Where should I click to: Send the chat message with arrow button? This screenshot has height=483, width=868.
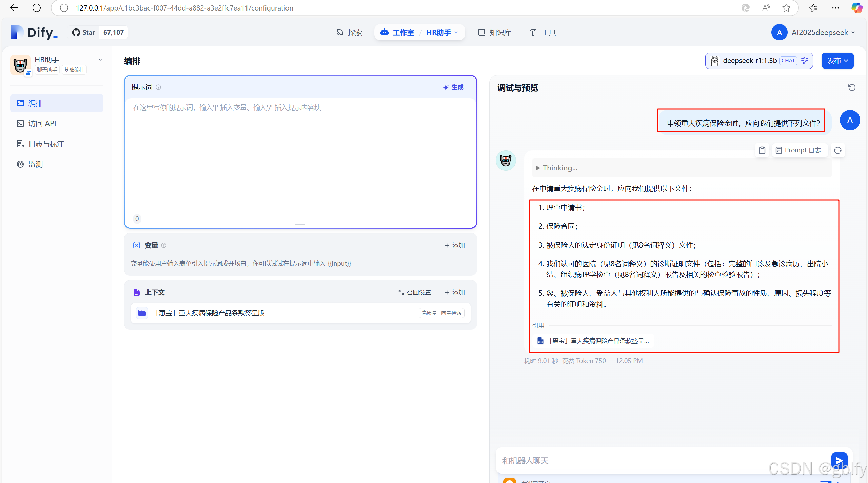pos(839,461)
